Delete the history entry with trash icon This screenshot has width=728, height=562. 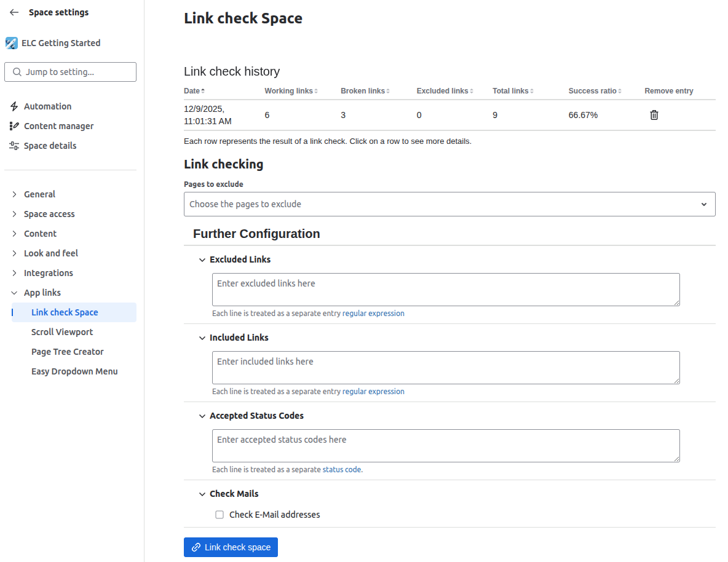(654, 115)
